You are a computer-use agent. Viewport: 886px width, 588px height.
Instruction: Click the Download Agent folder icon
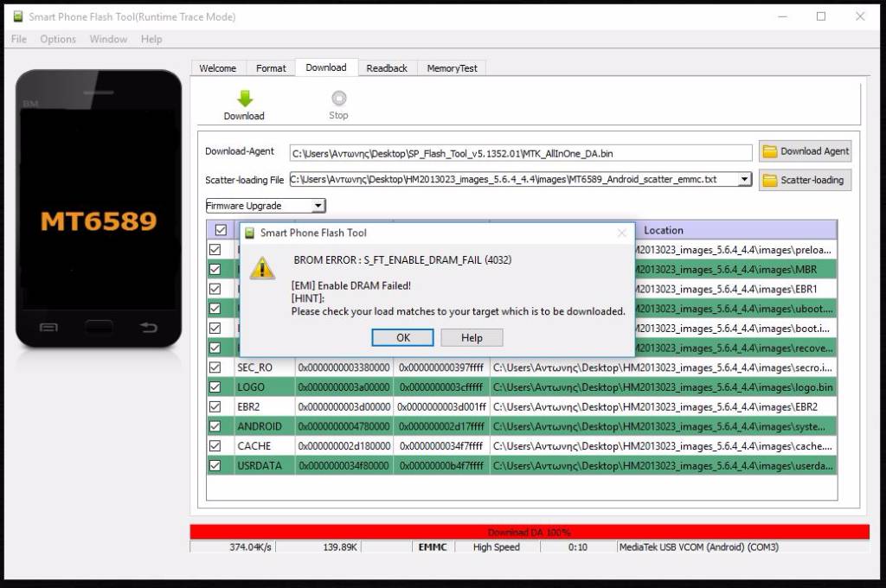pos(769,151)
